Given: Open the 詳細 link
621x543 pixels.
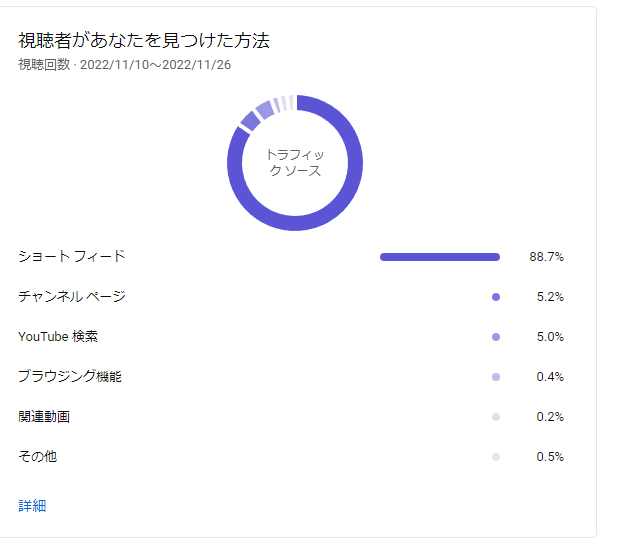Looking at the screenshot, I should coord(32,506).
